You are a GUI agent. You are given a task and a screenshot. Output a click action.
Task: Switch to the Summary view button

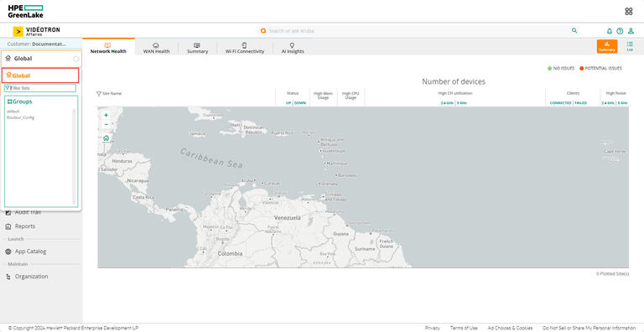coord(606,46)
